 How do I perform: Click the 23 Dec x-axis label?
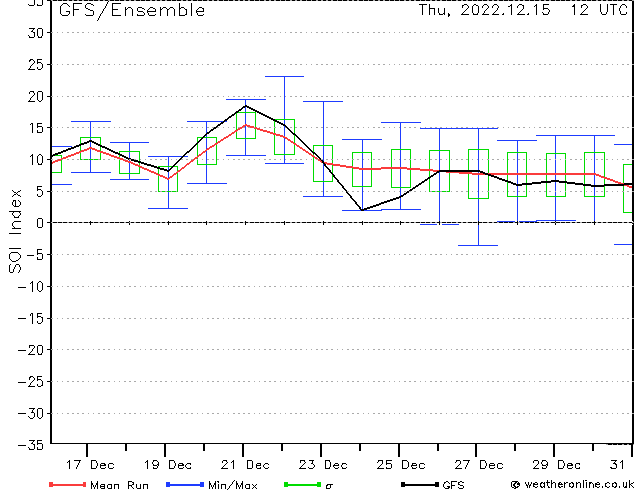(323, 465)
